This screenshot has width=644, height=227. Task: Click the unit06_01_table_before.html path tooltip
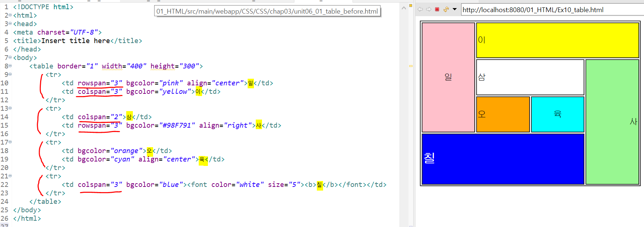coord(267,11)
